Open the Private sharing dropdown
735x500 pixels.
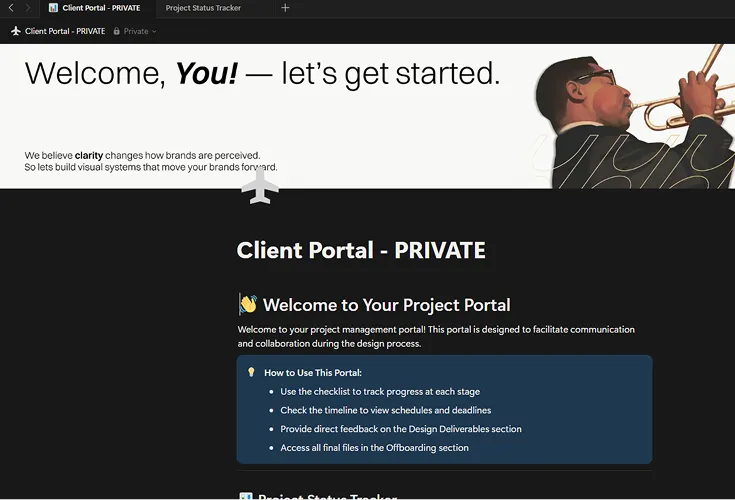[x=135, y=31]
